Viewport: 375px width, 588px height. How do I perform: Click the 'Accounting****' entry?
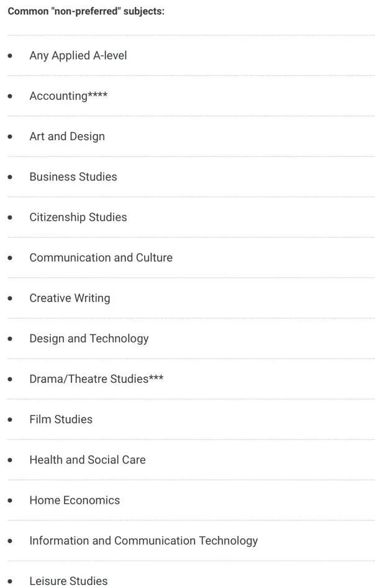coord(68,96)
